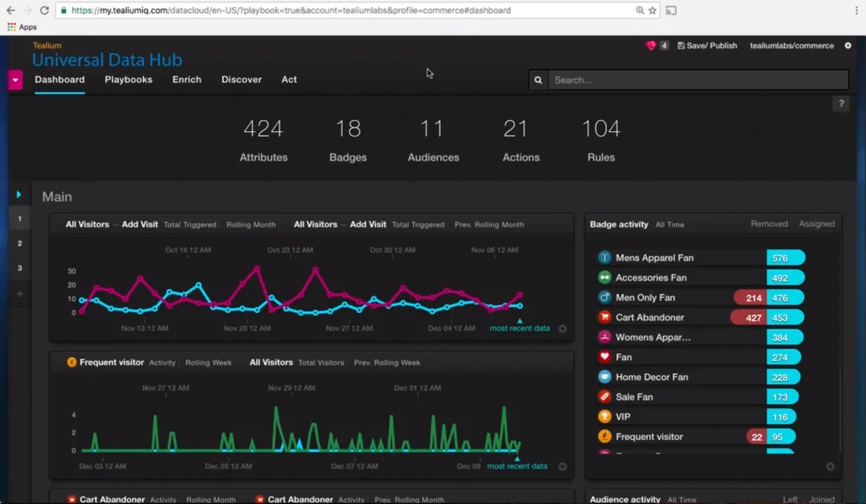Add a new dashboard page with plus
The width and height of the screenshot is (866, 504).
pos(19,294)
